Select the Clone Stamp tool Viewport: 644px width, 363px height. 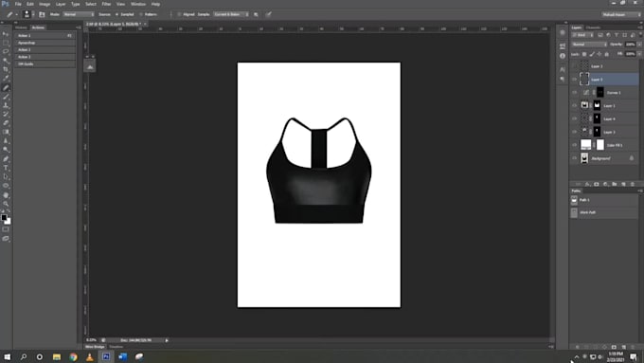(x=6, y=105)
